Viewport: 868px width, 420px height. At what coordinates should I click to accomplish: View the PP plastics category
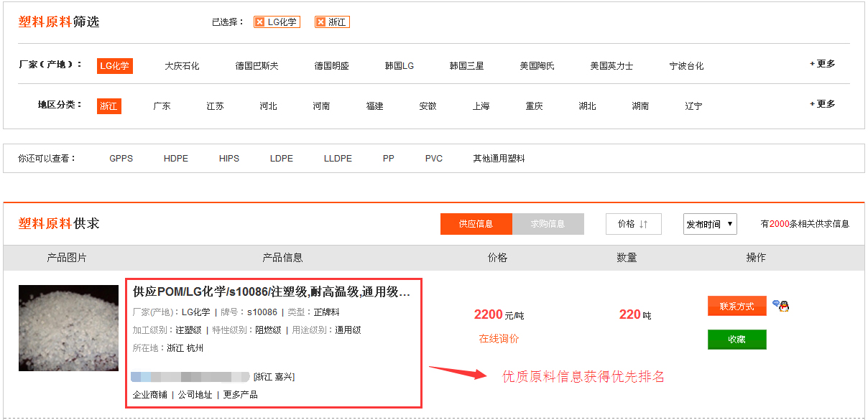[389, 159]
